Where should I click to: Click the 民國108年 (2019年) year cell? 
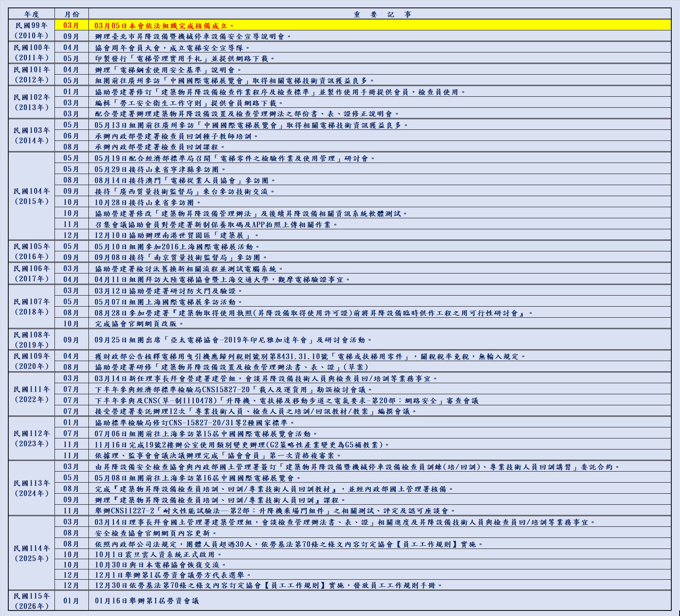pyautogui.click(x=32, y=340)
